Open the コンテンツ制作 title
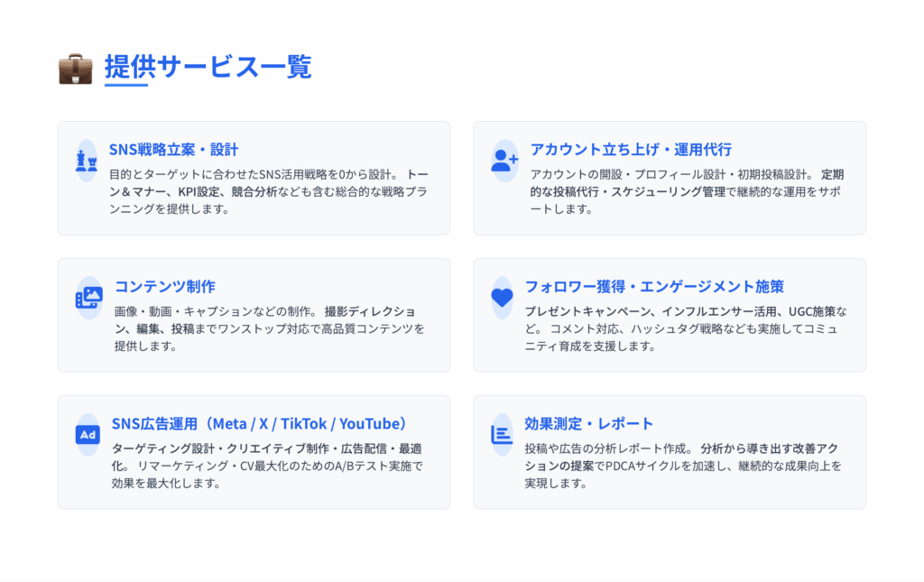Screen dimensions: 924x582 tap(165, 286)
